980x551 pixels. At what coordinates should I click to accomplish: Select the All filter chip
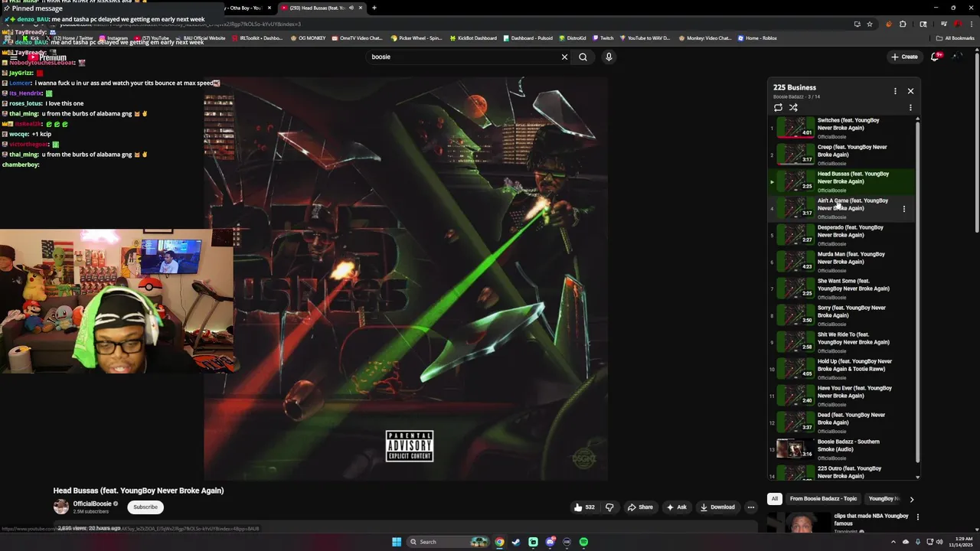[x=774, y=499]
